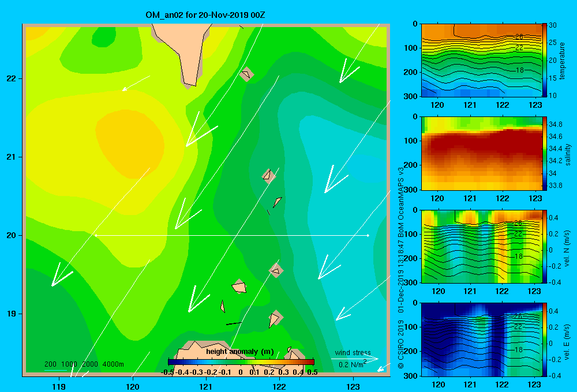The image size is (577, 392).
Task: Click the 'vel. E (m/s)' axis label
Action: click(x=567, y=341)
